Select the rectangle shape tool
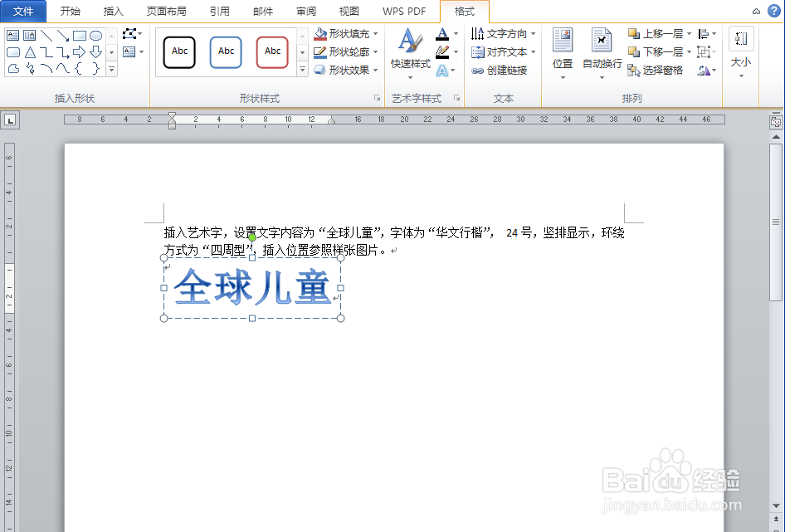 80,36
